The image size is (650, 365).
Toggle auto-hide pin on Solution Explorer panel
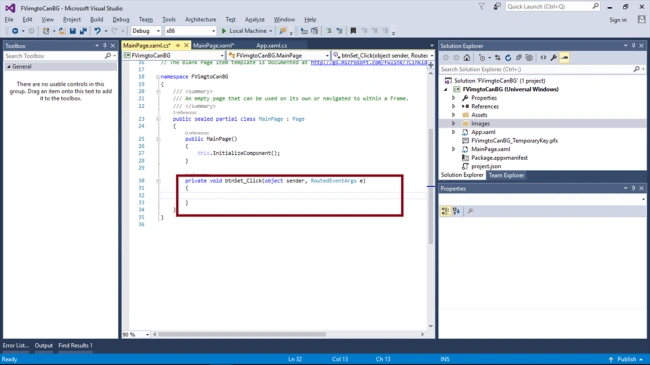[633, 46]
